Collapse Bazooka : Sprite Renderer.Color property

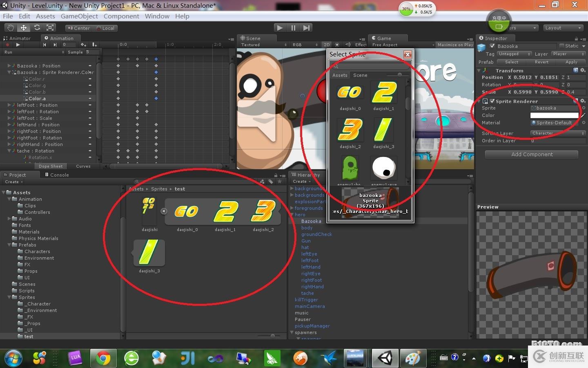click(x=9, y=72)
